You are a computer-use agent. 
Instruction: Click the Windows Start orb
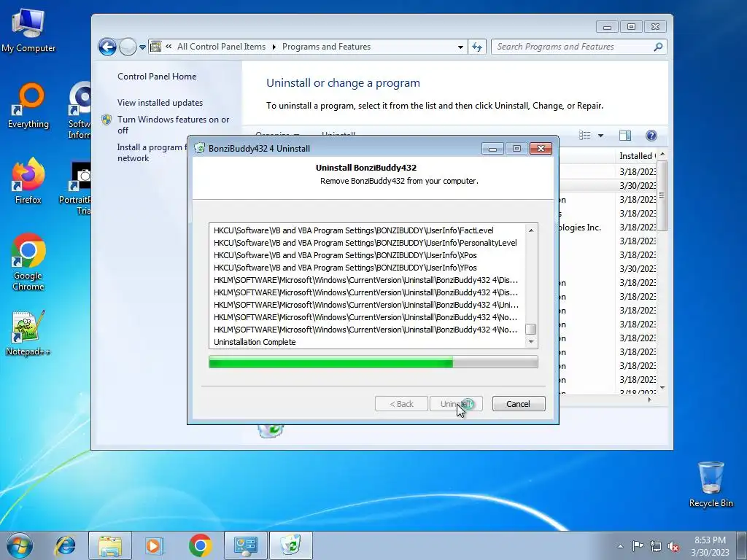[20, 545]
